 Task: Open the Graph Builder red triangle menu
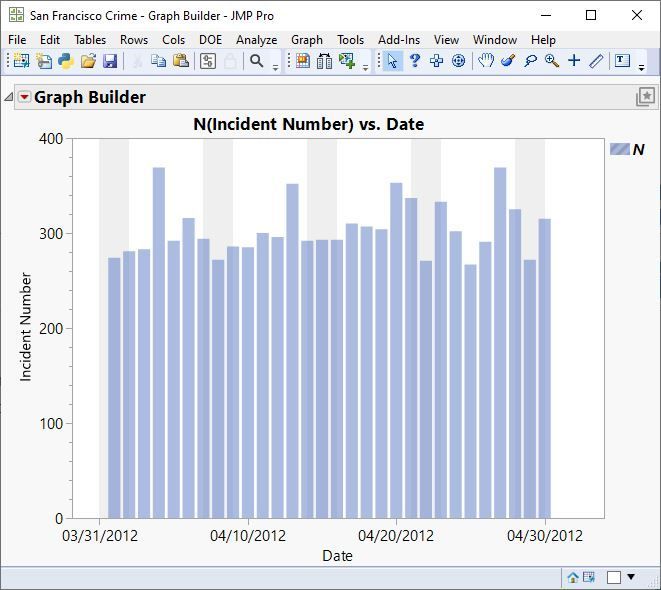tap(24, 97)
